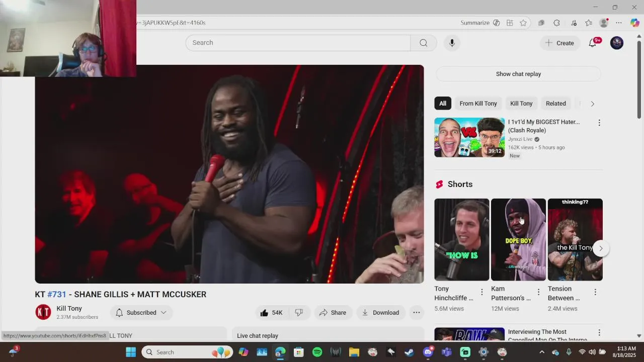The image size is (644, 362).
Task: Open Steam from the taskbar
Action: 409,352
